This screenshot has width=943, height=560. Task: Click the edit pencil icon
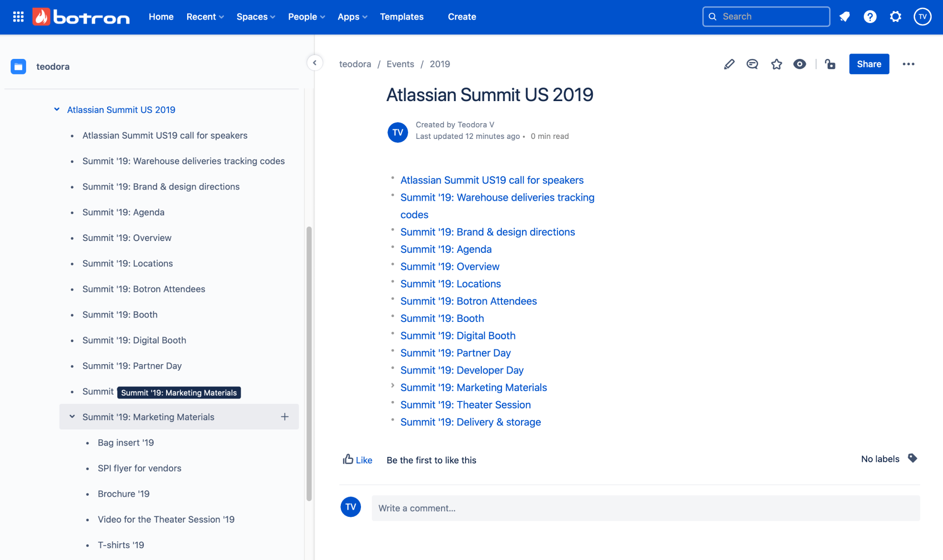tap(729, 64)
